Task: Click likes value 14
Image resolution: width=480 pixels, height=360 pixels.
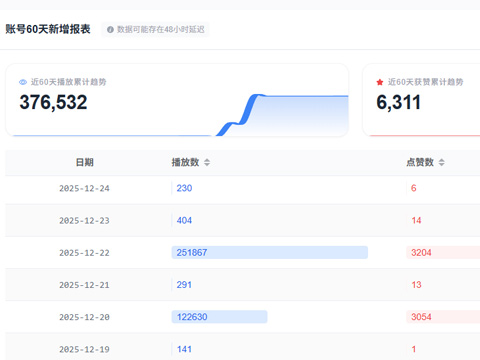Action: 416,220
